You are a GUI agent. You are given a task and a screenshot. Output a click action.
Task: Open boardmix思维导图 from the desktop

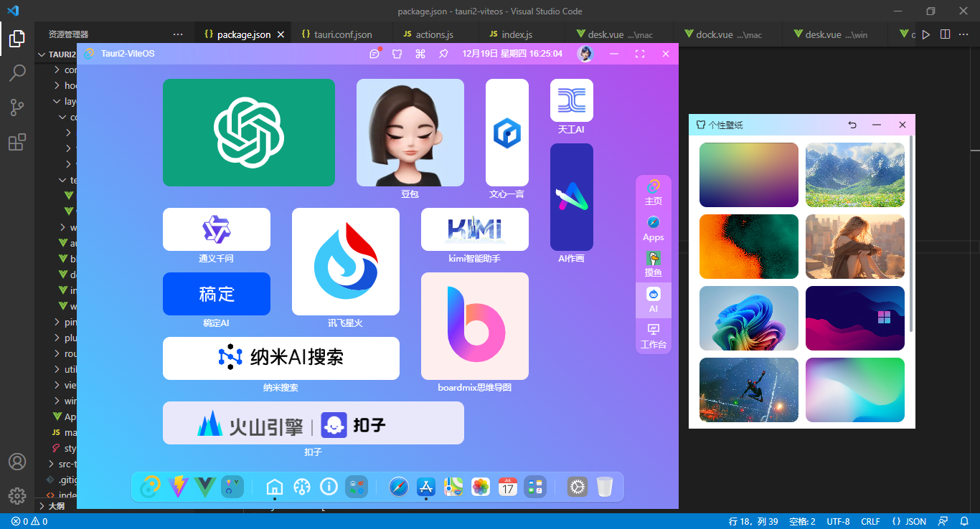click(474, 326)
